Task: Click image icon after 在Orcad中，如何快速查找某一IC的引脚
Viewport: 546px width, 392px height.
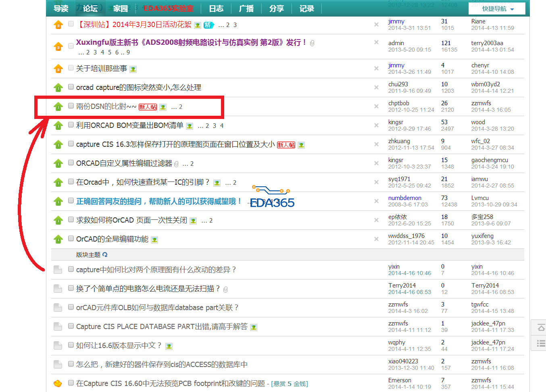Action: pos(217,183)
